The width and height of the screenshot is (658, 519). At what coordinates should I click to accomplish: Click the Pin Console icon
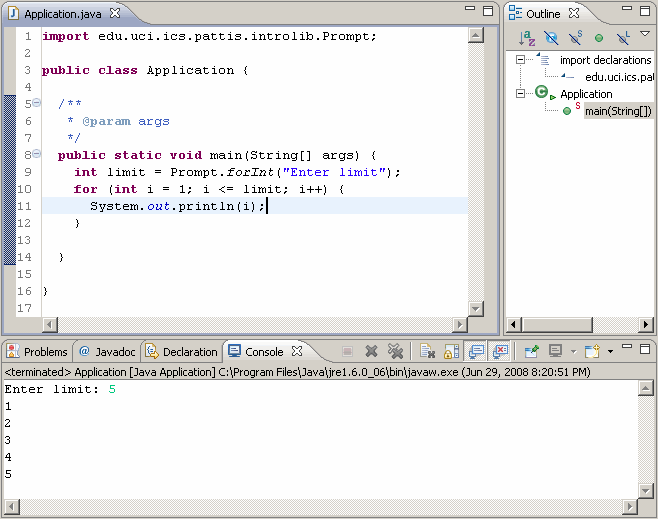pyautogui.click(x=532, y=351)
